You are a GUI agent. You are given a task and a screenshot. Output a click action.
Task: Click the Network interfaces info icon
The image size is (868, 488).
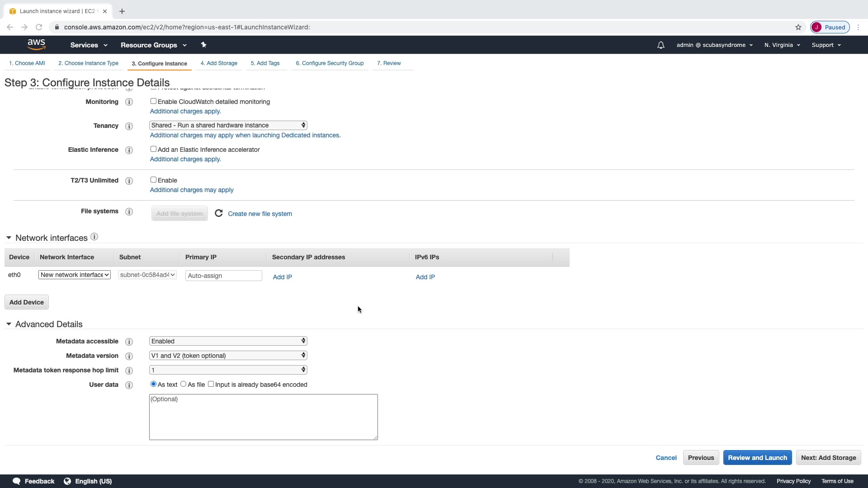pos(94,237)
